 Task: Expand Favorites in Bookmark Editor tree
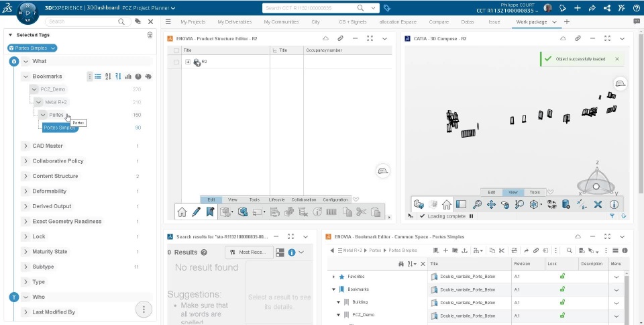pyautogui.click(x=333, y=277)
